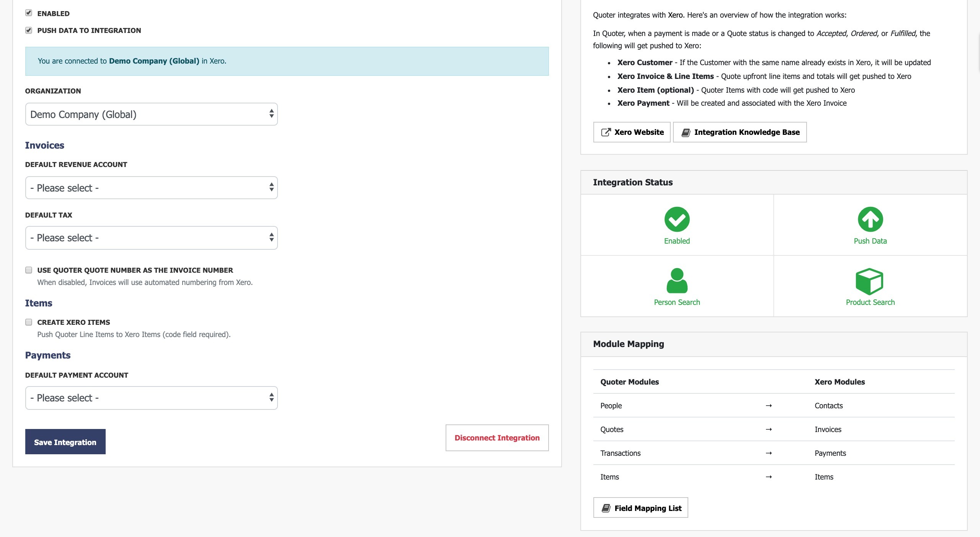Click the arrow in the People mapping row

[768, 406]
